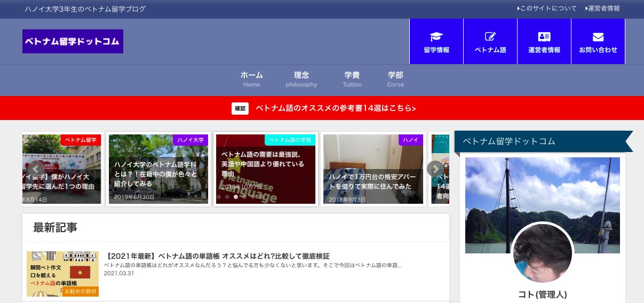
Task: Open the ベトナム留学ドットコム site logo
Action: tap(73, 41)
